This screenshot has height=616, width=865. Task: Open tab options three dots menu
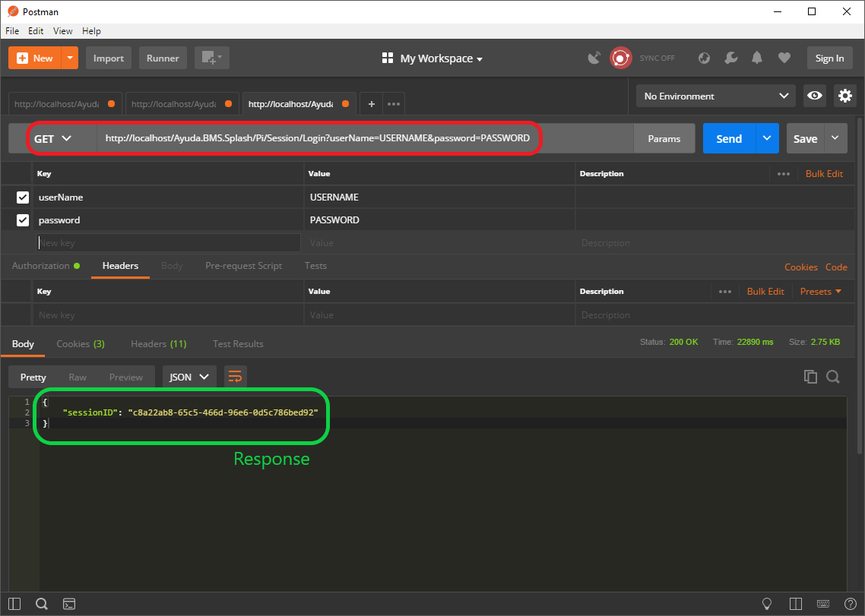click(x=393, y=103)
